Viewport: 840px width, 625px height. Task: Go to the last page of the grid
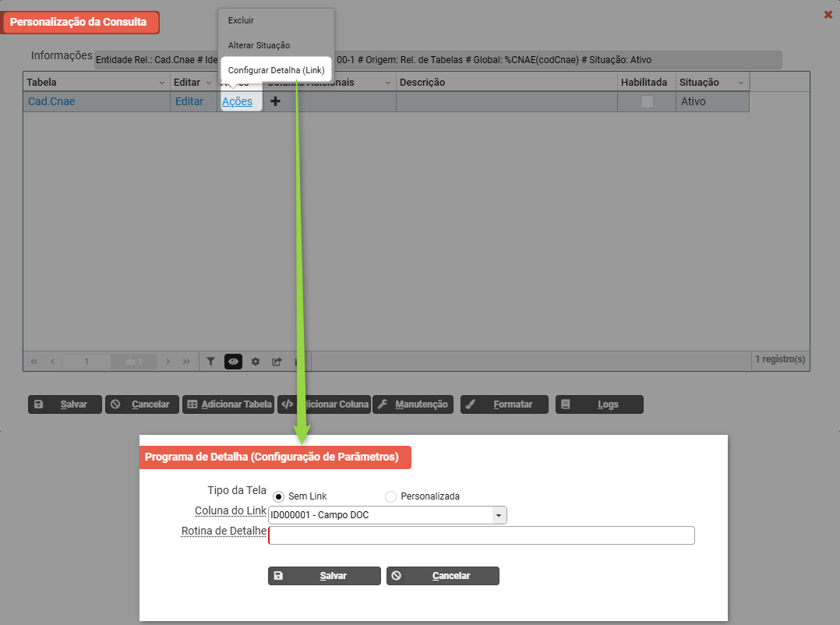[186, 362]
